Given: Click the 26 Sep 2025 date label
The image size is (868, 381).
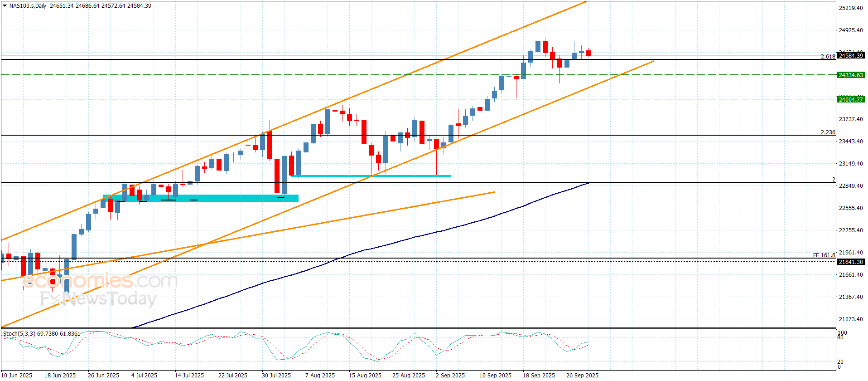Looking at the screenshot, I should click(582, 375).
